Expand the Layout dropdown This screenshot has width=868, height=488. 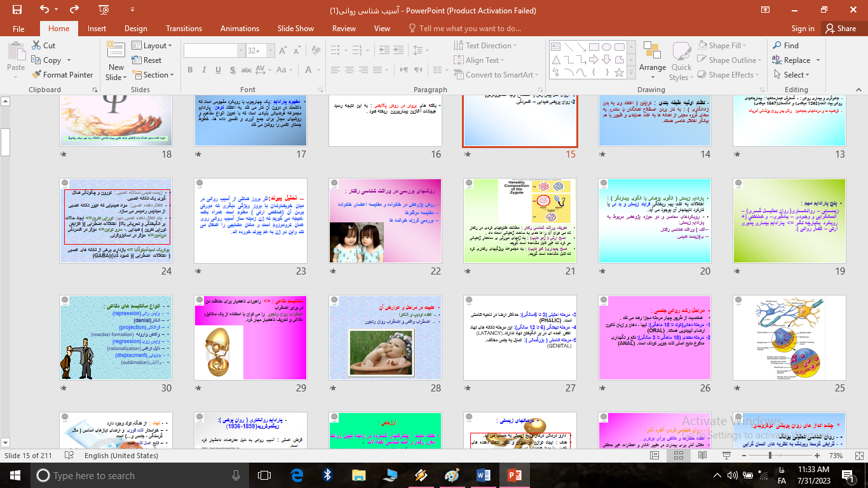[154, 46]
